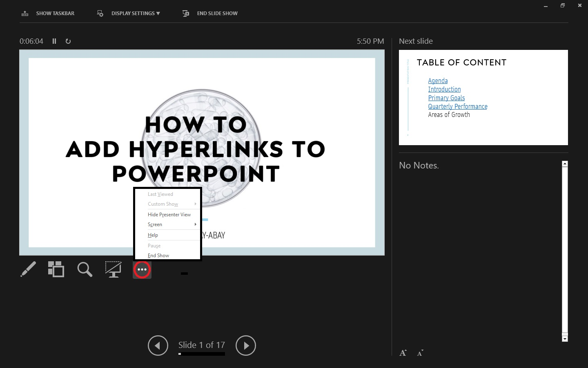Click the Table of Content heading

(x=461, y=63)
